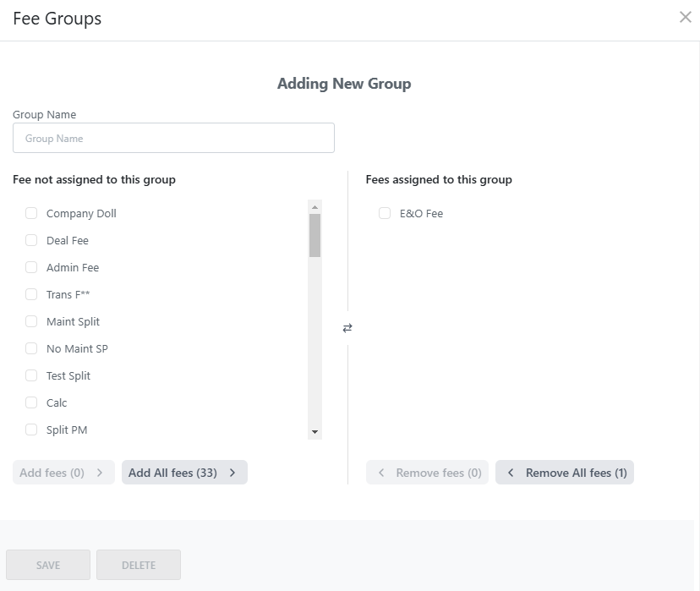Check the Maint Split checkbox
This screenshot has width=700, height=591.
tap(31, 321)
